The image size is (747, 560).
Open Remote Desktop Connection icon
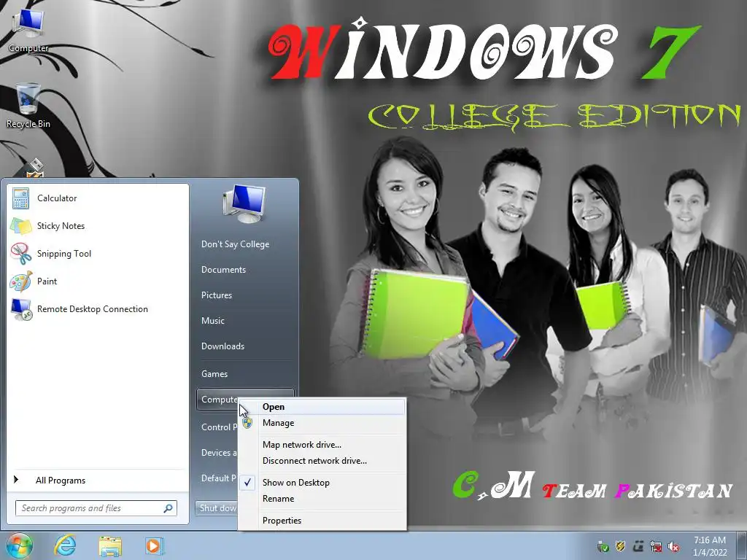pos(21,309)
